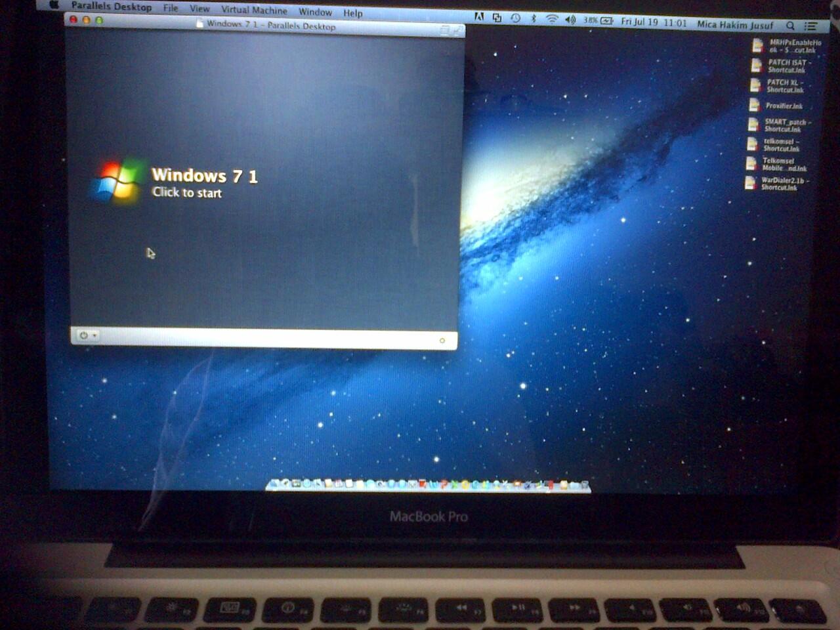Open the Wi-Fi status menu
Image resolution: width=840 pixels, height=630 pixels.
tap(552, 19)
